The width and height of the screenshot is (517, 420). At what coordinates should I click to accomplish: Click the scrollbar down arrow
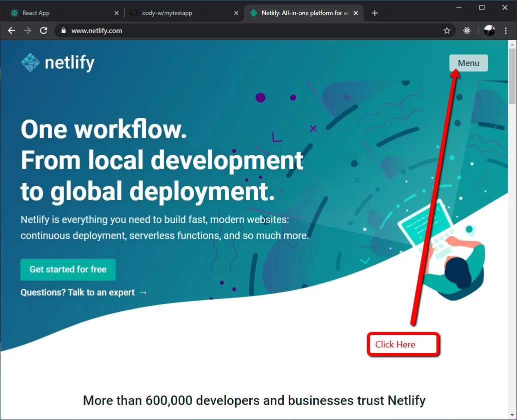click(512, 415)
